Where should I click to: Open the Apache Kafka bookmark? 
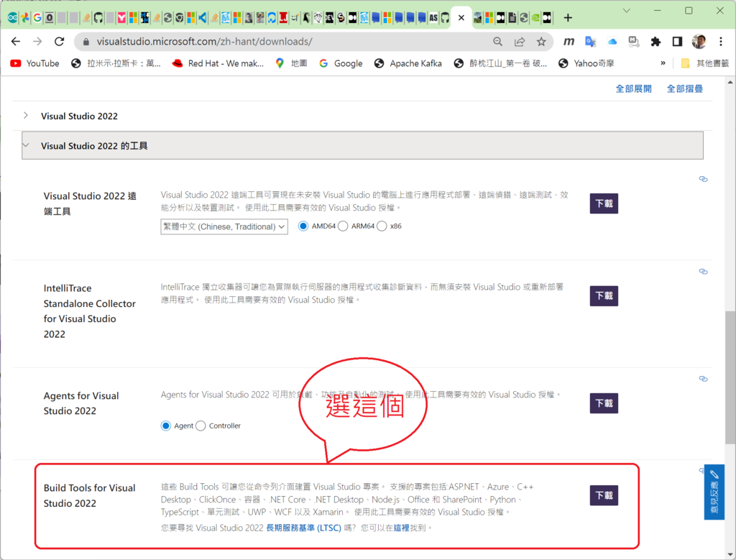click(408, 63)
